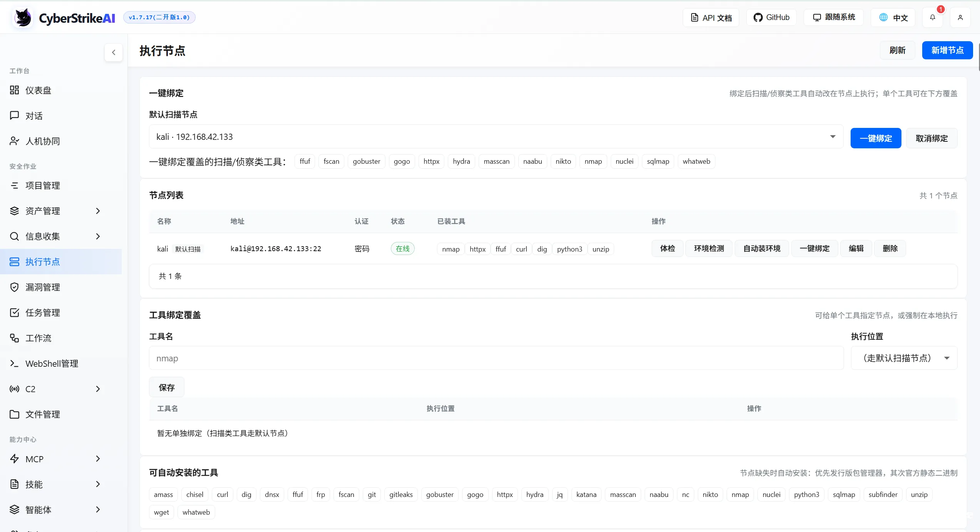Screen dimensions: 980x532
Task: Click the list icon for 项目管理
Action: 14,186
